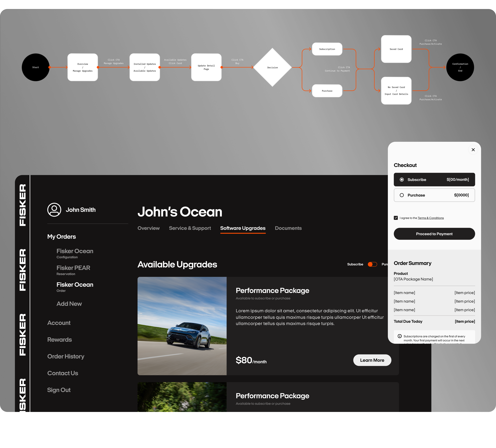496x448 pixels.
Task: Open Fisker Ocean Configuration order
Action: point(75,254)
